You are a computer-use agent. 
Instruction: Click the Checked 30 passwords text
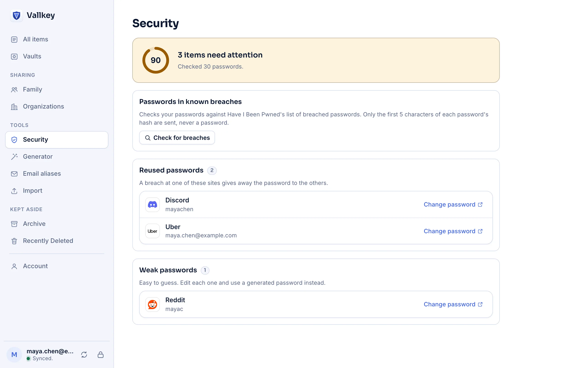click(210, 66)
